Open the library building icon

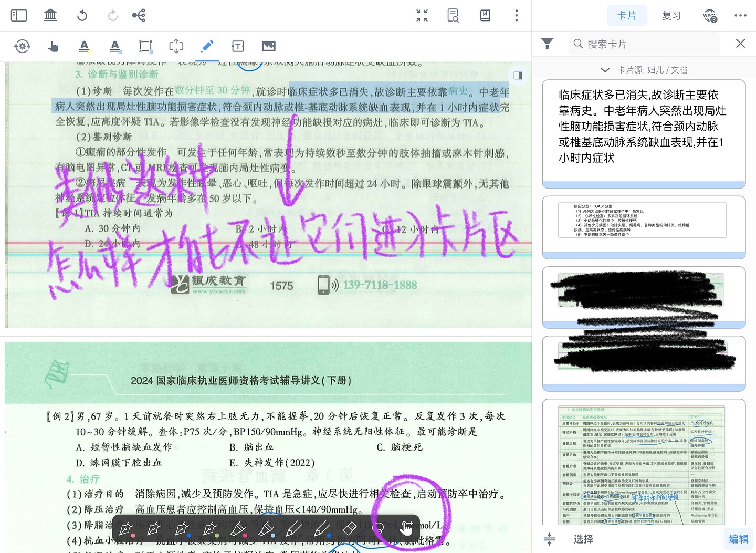(x=50, y=15)
